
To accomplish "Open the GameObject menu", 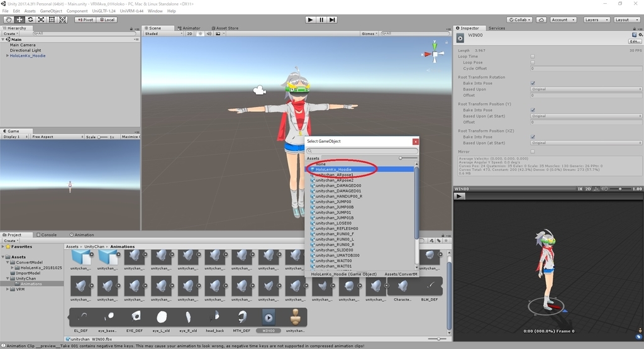I will pos(51,11).
